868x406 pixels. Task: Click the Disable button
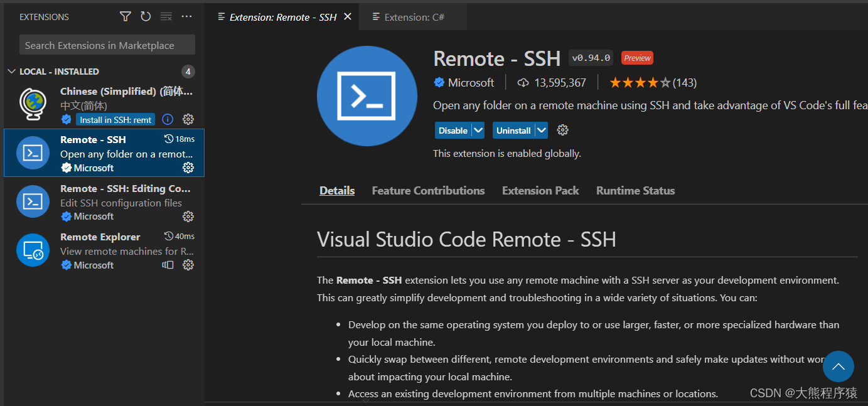pyautogui.click(x=453, y=130)
